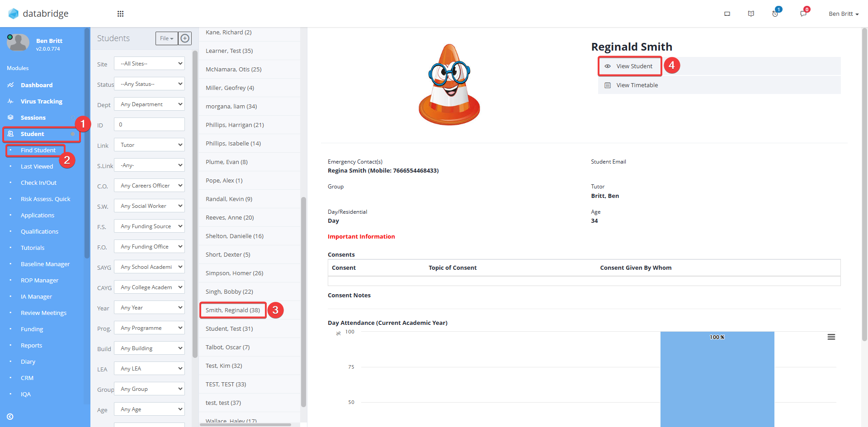This screenshot has height=427, width=868.
Task: Click the View Timetable button
Action: click(719, 85)
